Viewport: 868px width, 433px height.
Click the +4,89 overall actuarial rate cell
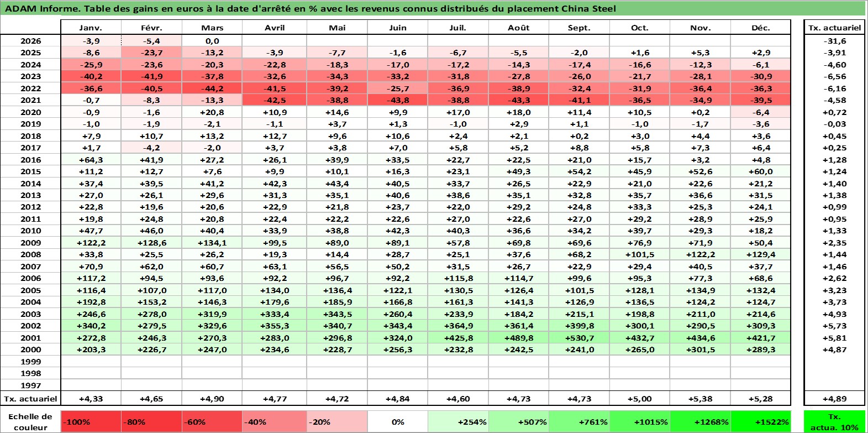coord(834,399)
